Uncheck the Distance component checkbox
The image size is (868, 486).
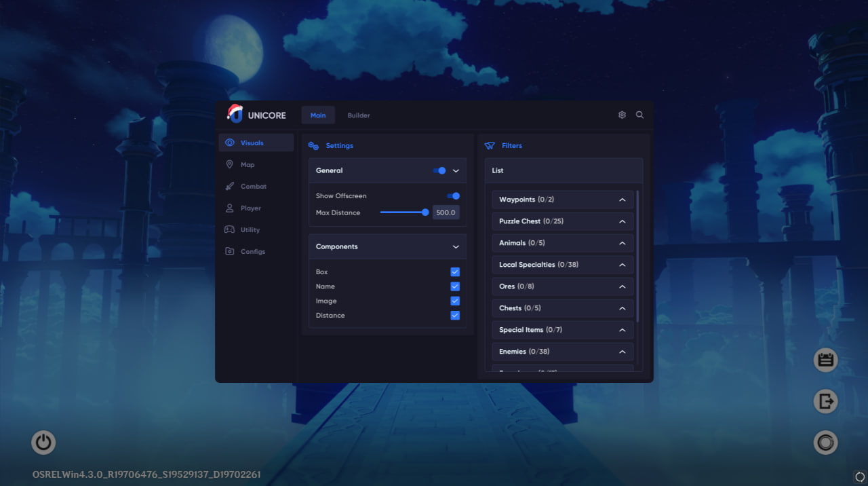click(455, 316)
